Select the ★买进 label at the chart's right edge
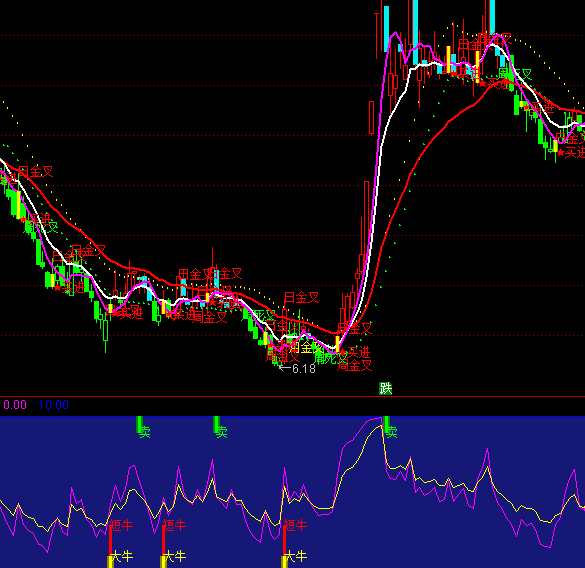585x568 pixels. click(571, 152)
